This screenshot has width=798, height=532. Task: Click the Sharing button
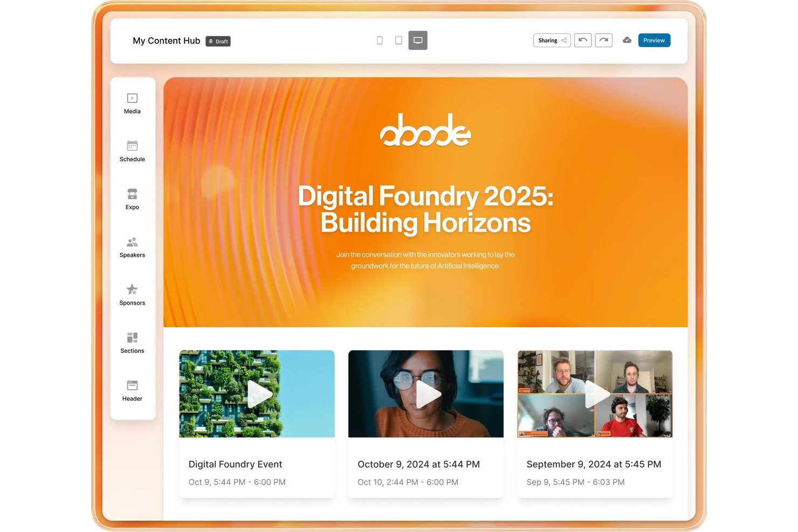[x=552, y=40]
